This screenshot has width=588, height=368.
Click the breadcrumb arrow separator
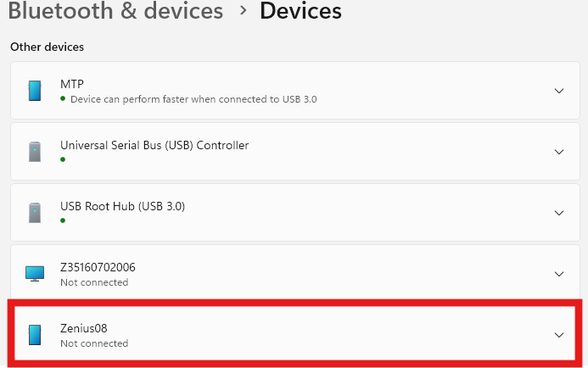(243, 12)
